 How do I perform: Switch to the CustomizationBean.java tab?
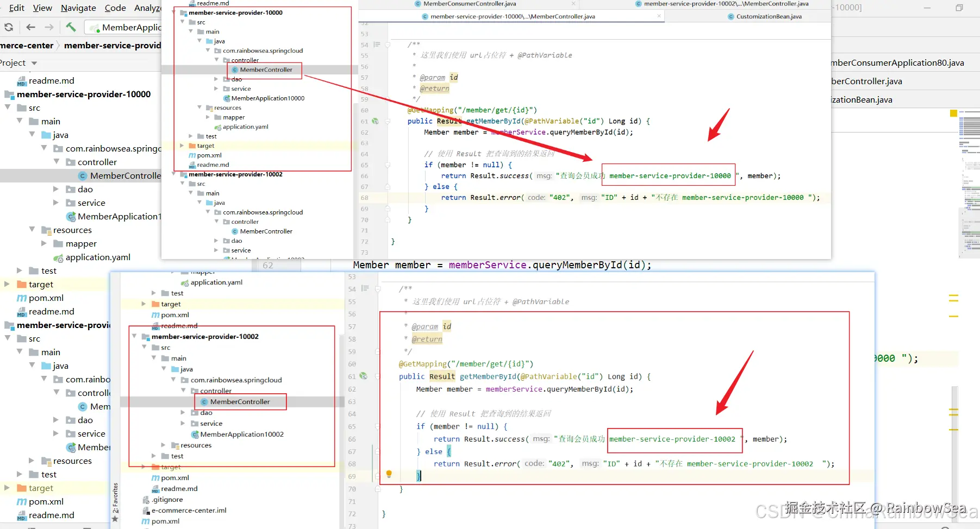click(x=769, y=16)
